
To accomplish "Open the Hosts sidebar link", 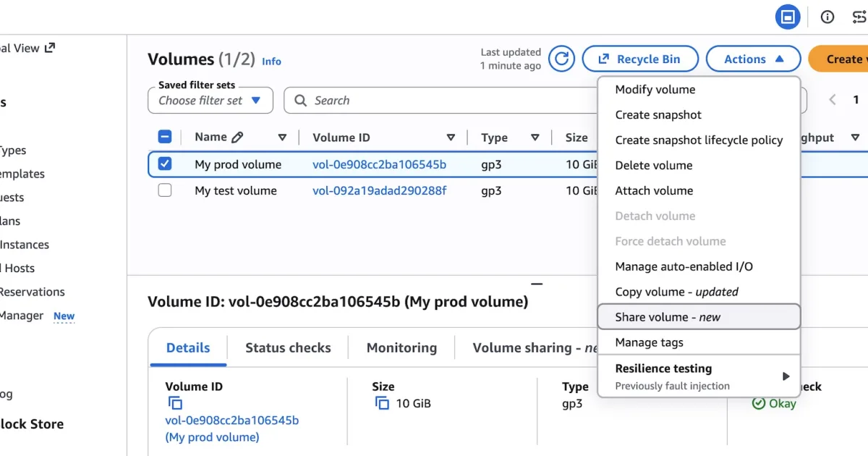I will tap(17, 269).
